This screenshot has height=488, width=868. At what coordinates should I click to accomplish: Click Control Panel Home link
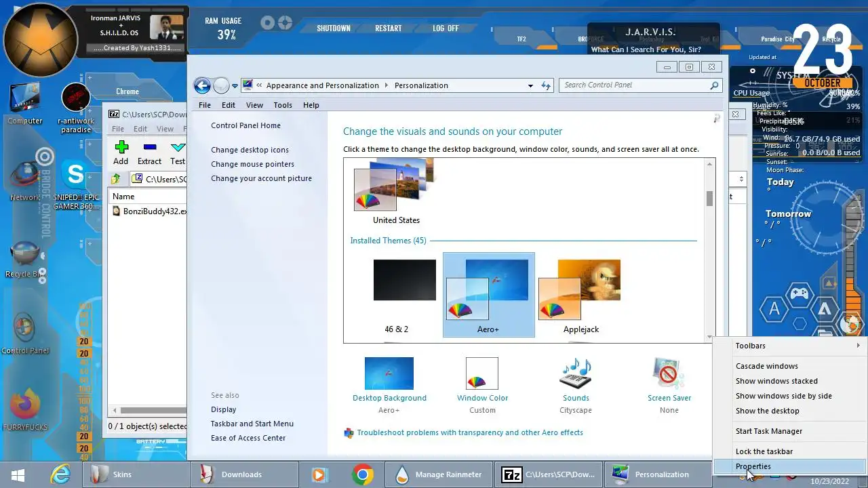245,125
